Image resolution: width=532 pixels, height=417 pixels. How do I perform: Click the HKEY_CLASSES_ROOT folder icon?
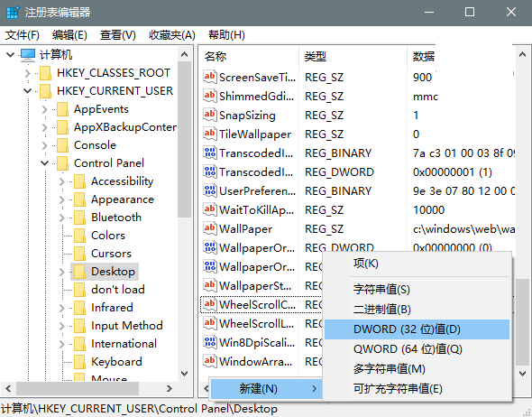pyautogui.click(x=45, y=73)
